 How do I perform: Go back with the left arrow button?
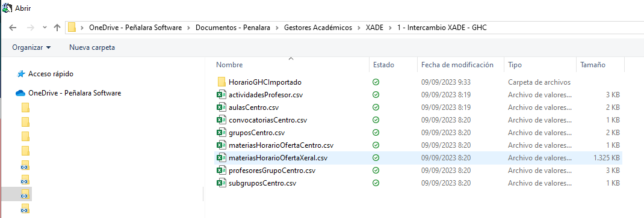pyautogui.click(x=13, y=28)
